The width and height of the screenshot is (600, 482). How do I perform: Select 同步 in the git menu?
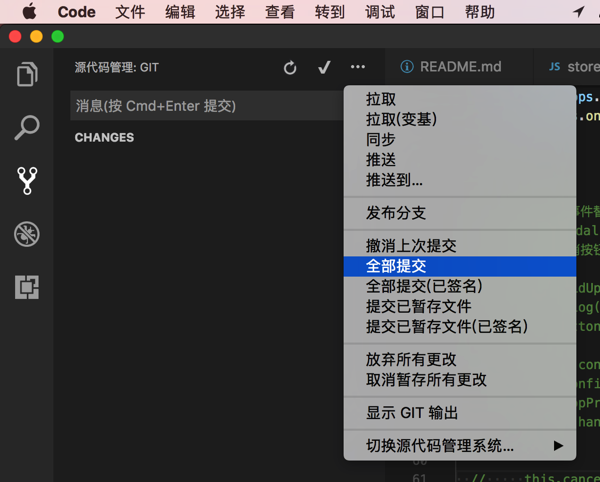460,140
